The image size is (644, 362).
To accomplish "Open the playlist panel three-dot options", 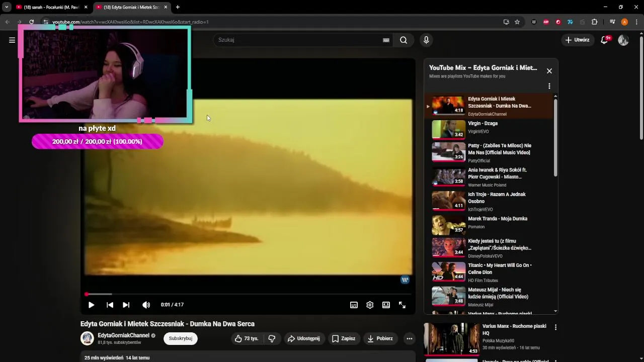I will click(549, 86).
